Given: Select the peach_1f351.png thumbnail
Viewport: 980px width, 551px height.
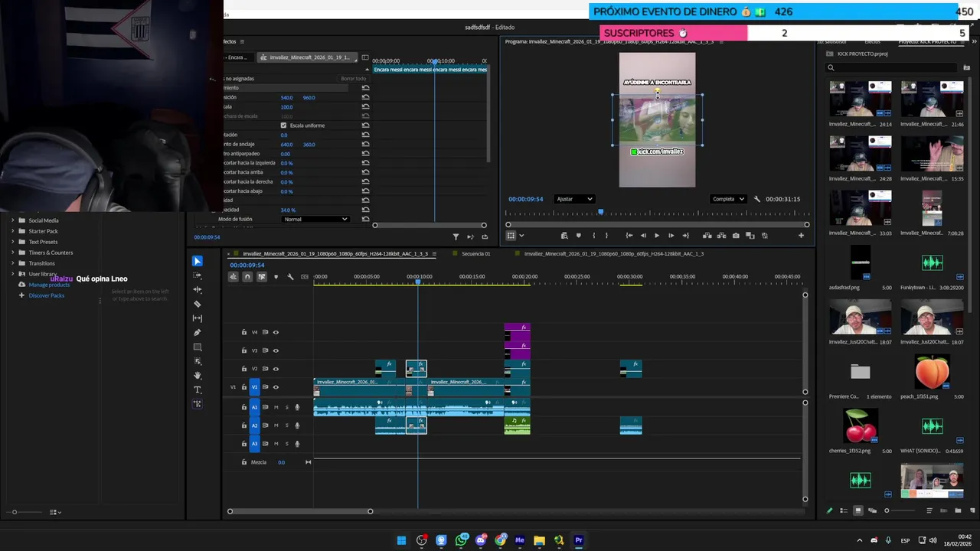Looking at the screenshot, I should click(932, 373).
